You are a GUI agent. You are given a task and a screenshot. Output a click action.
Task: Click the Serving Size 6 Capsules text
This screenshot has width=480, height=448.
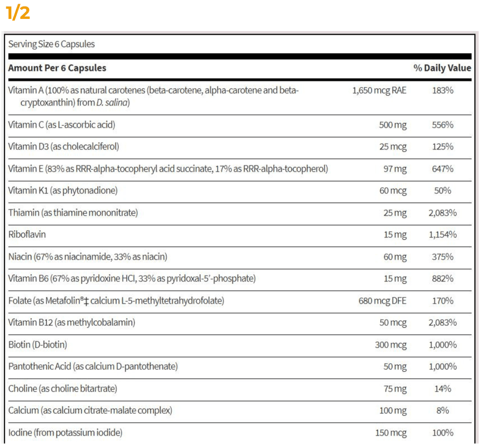point(52,44)
